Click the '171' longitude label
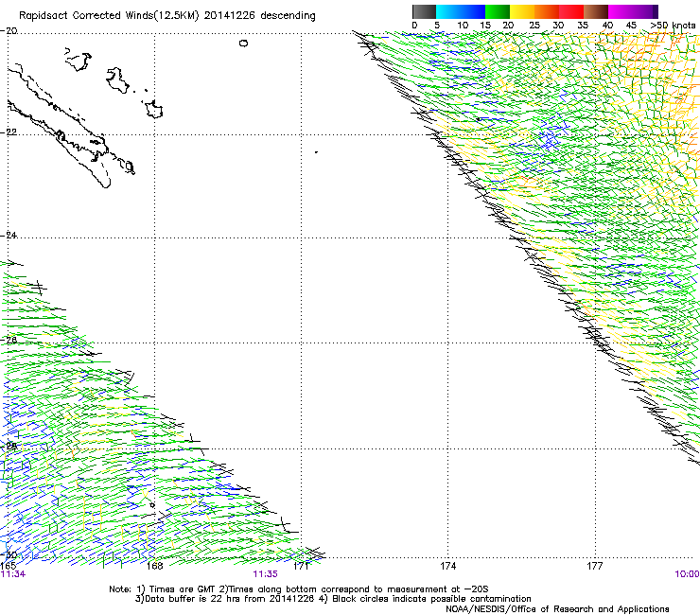This screenshot has width=700, height=615. point(301,566)
